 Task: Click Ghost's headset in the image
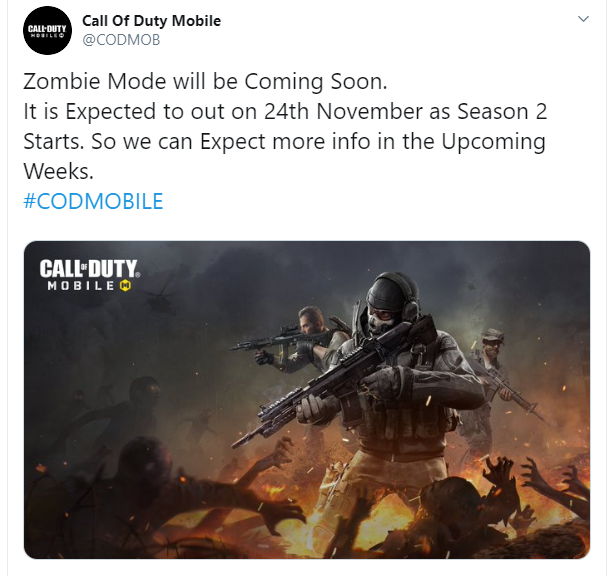[x=407, y=298]
